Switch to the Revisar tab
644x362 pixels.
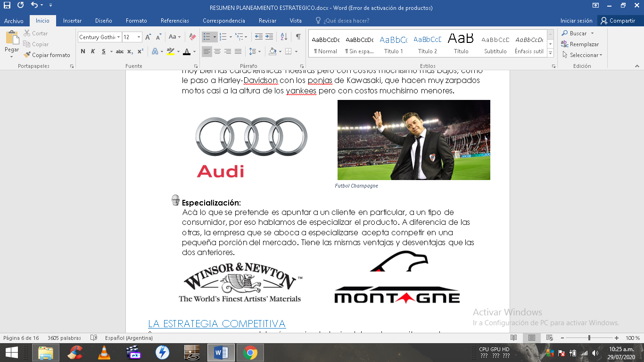click(267, 21)
